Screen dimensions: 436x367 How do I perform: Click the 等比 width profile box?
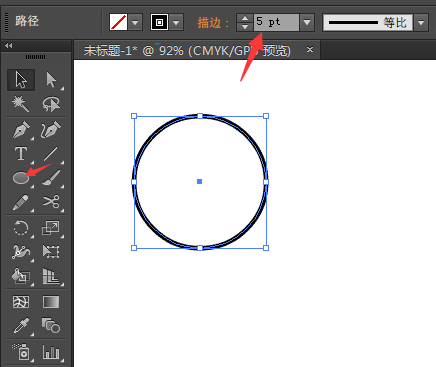click(368, 23)
